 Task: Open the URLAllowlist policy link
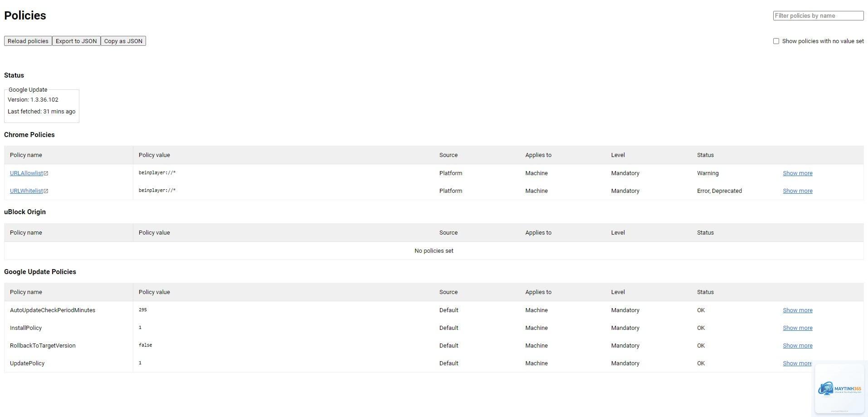pos(26,173)
